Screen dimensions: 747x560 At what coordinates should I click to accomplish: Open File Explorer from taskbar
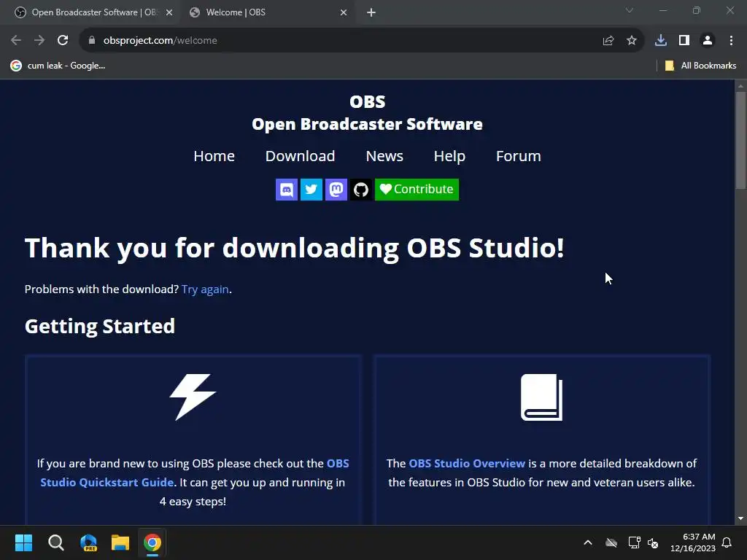pos(120,542)
